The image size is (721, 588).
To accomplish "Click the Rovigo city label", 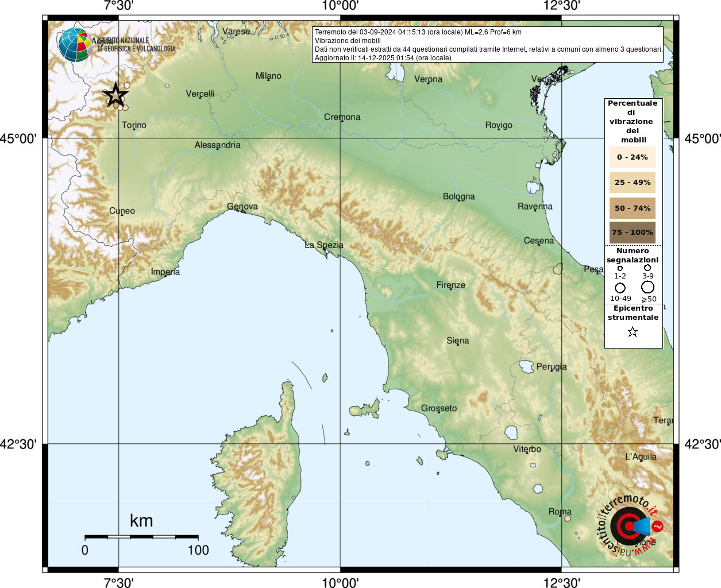I will [499, 125].
